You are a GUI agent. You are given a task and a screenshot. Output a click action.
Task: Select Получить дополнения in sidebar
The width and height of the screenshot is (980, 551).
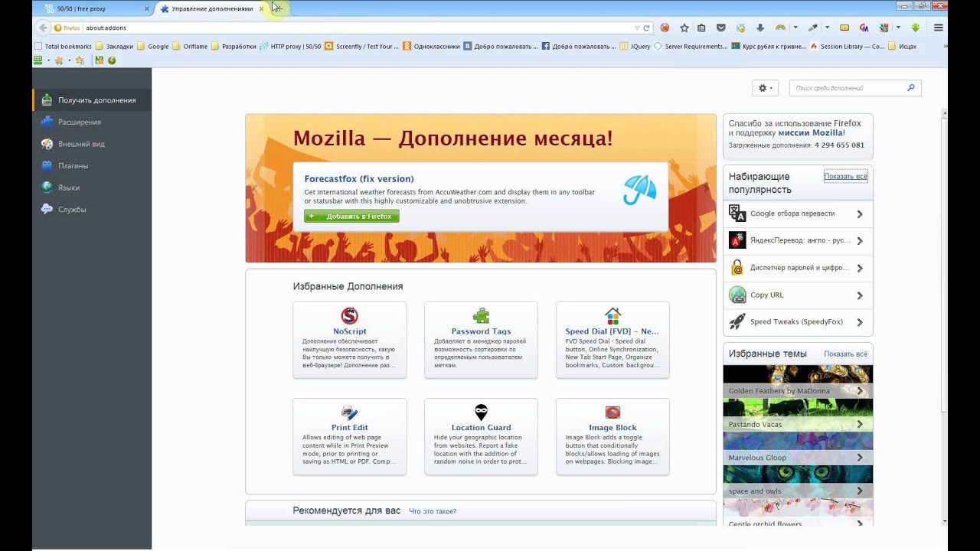point(92,100)
